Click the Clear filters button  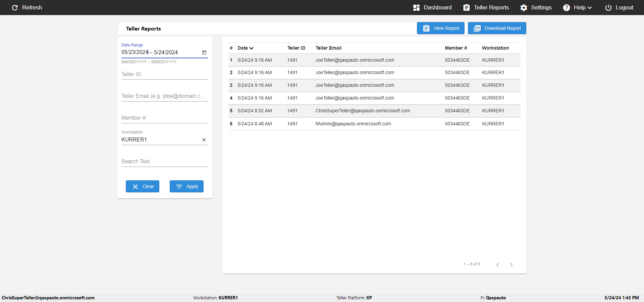[143, 186]
